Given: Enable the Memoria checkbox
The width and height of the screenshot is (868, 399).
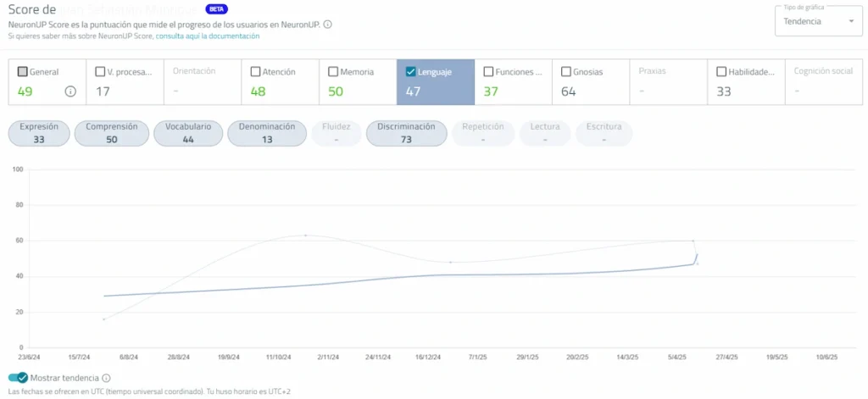Looking at the screenshot, I should click(x=333, y=72).
